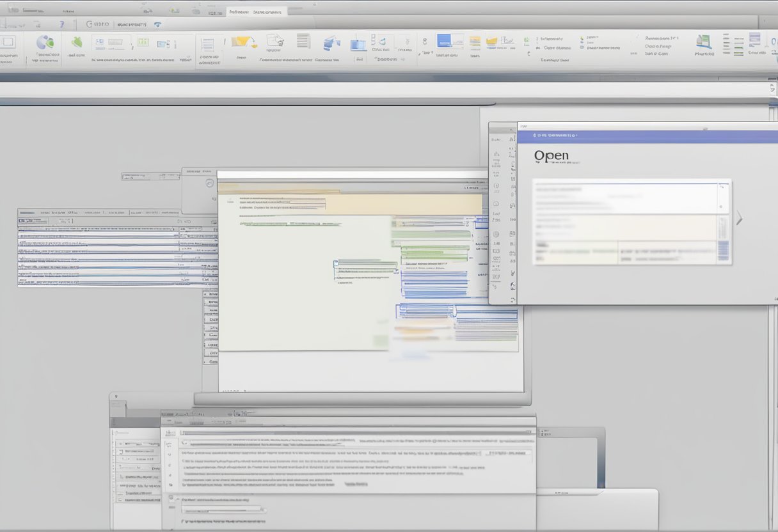Click the blue selected layout thumbnail icon
This screenshot has width=778, height=532.
coord(444,41)
